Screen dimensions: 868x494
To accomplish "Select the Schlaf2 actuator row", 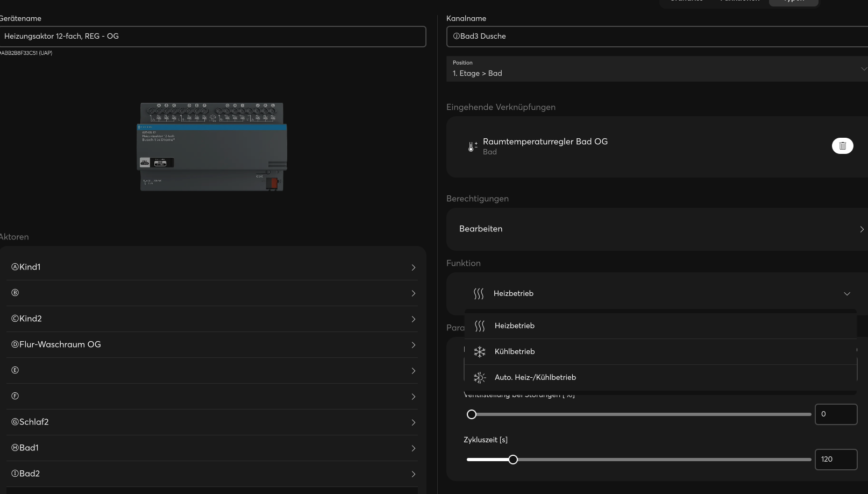I will point(212,422).
